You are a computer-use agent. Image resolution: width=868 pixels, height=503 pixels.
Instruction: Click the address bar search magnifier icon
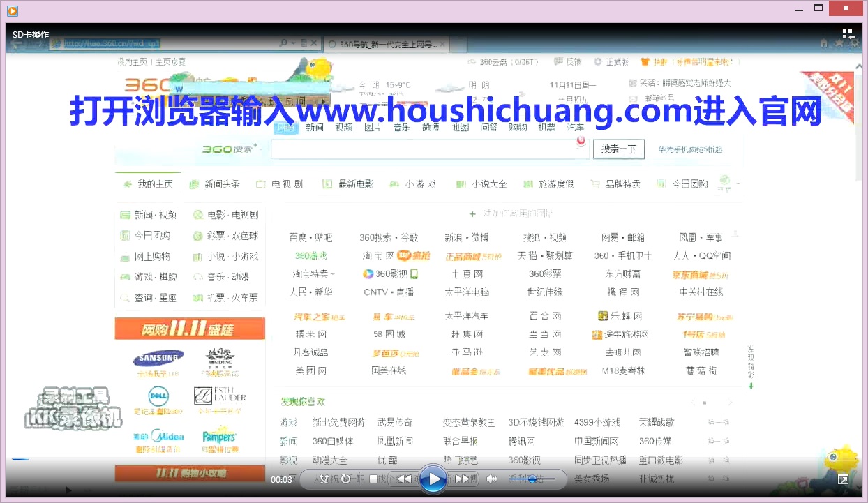[283, 43]
